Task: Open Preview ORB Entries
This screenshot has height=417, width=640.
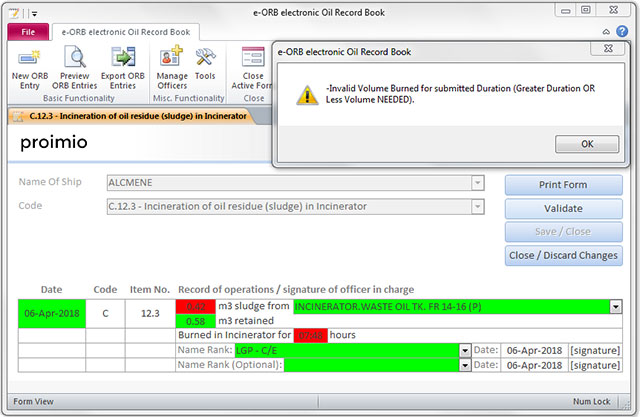Action: pos(76,59)
